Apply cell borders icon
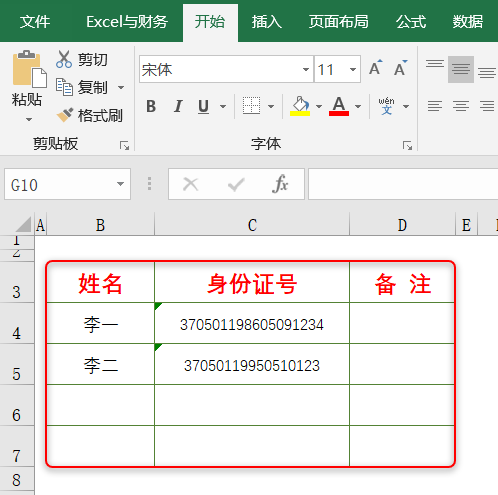 (251, 106)
